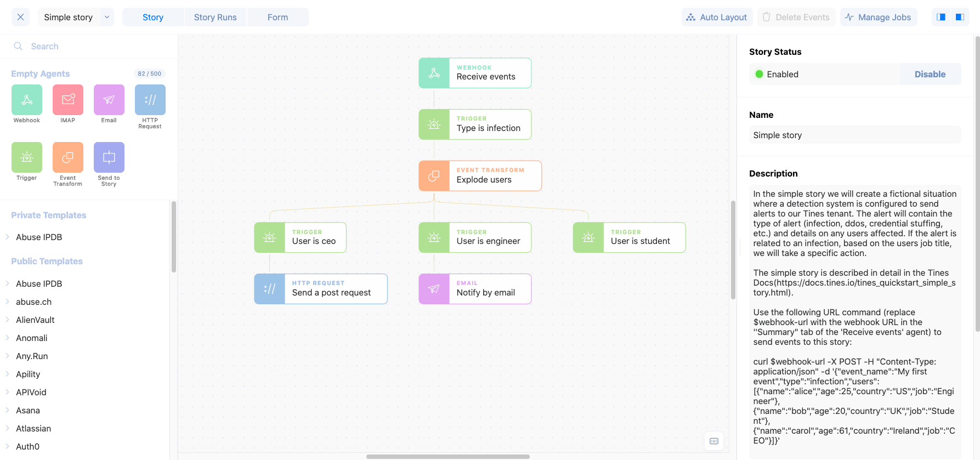Screen dimensions: 980x460
Task: Click the canvas vertical scrollbar
Action: pos(733,249)
